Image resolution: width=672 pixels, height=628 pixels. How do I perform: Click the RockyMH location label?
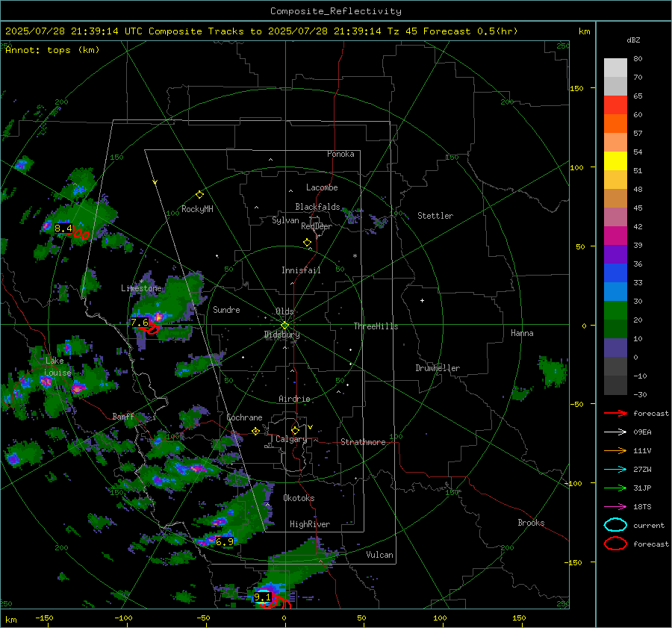click(197, 209)
